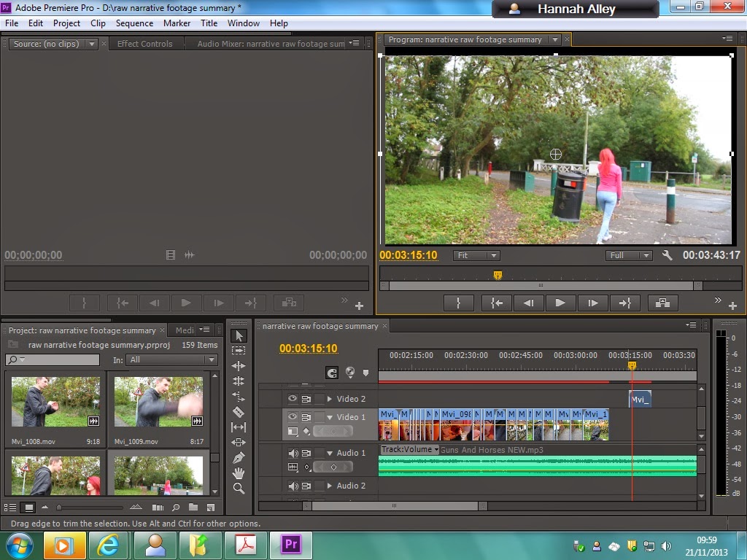
Task: Select the Rate Stretch tool
Action: pos(239,396)
